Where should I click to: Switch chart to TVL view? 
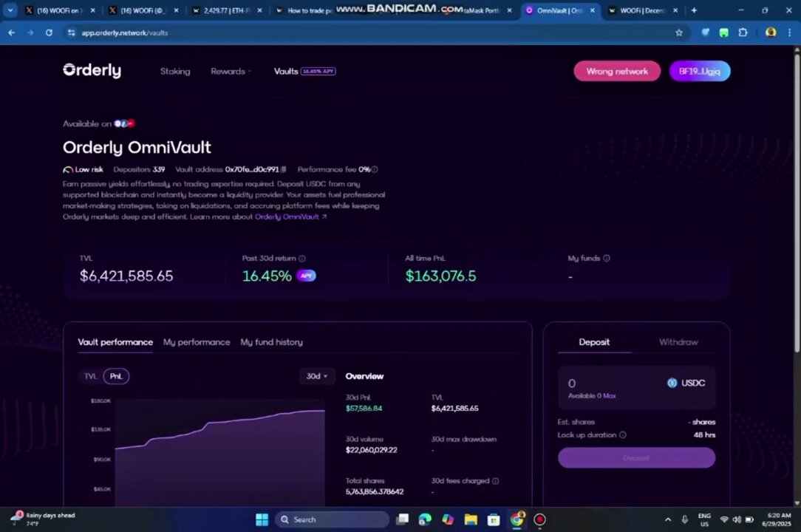click(90, 376)
